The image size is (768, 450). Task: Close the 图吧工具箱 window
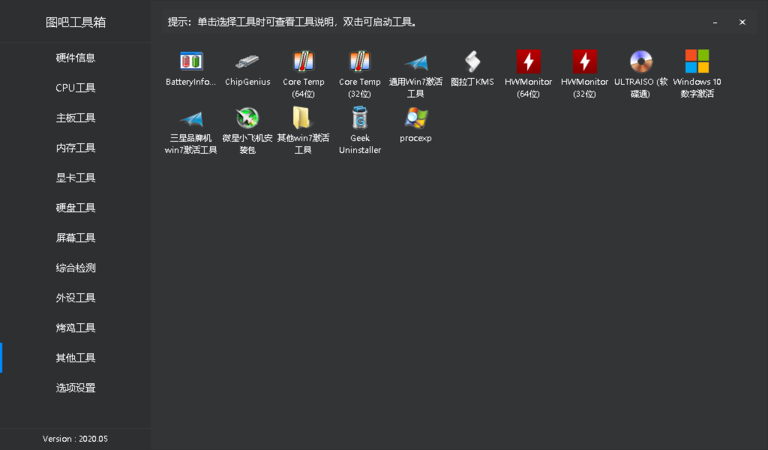743,22
